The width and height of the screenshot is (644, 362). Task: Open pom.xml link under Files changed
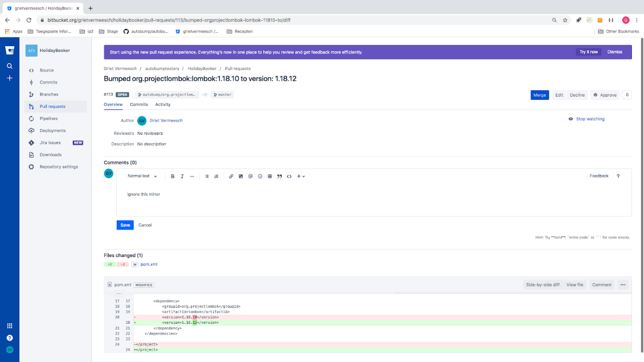pyautogui.click(x=149, y=265)
